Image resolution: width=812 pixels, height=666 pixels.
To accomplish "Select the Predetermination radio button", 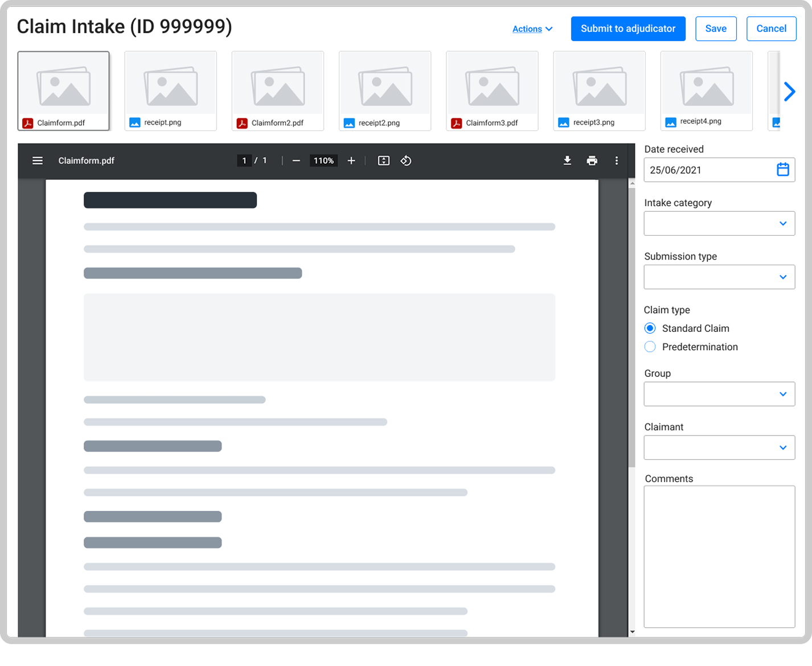I will pos(650,347).
